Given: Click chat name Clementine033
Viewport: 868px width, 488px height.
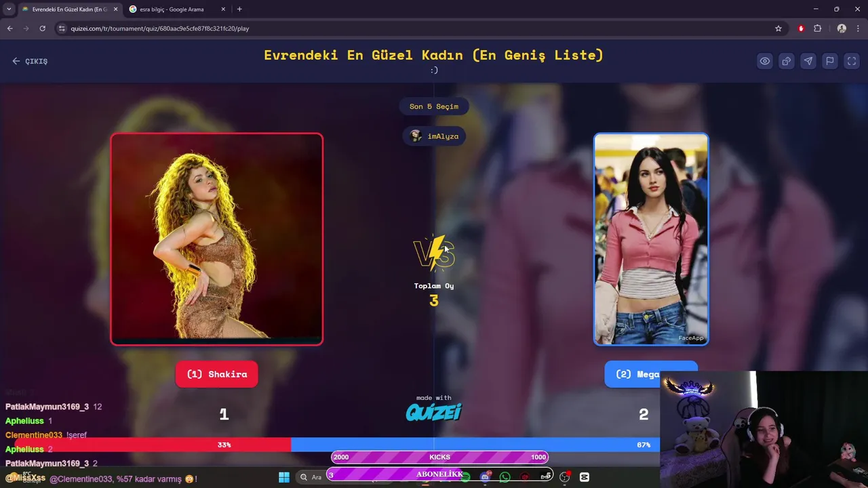Looking at the screenshot, I should [x=34, y=435].
